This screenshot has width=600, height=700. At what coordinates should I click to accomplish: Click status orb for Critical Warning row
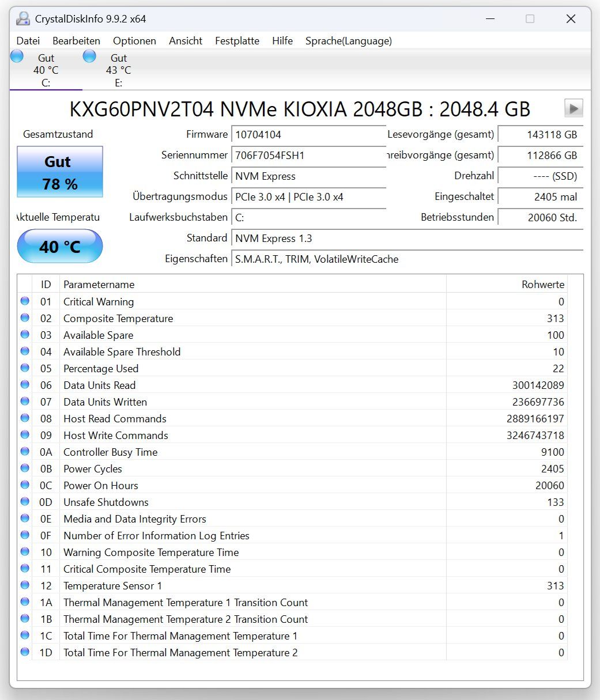click(25, 301)
